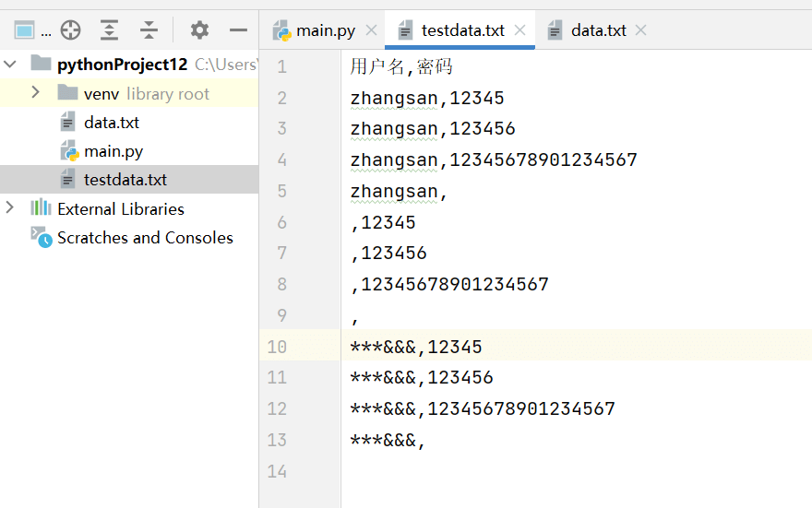Click the main.py Python file icon in tree
The image size is (812, 508).
coord(68,151)
